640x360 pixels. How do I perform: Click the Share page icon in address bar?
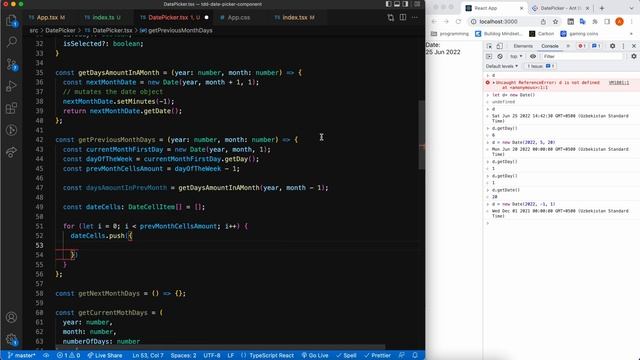click(543, 22)
